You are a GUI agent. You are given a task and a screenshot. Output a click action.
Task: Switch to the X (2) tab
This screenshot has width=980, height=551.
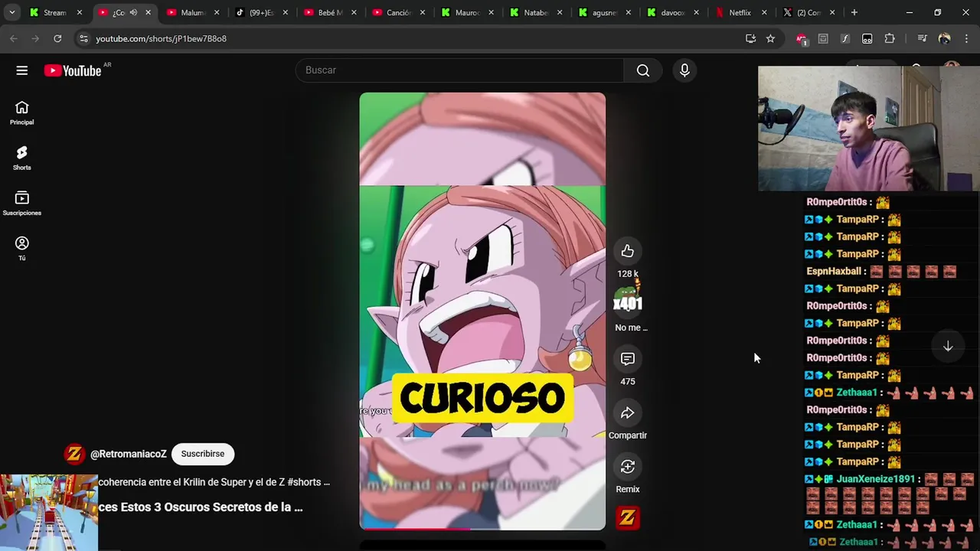tap(808, 12)
